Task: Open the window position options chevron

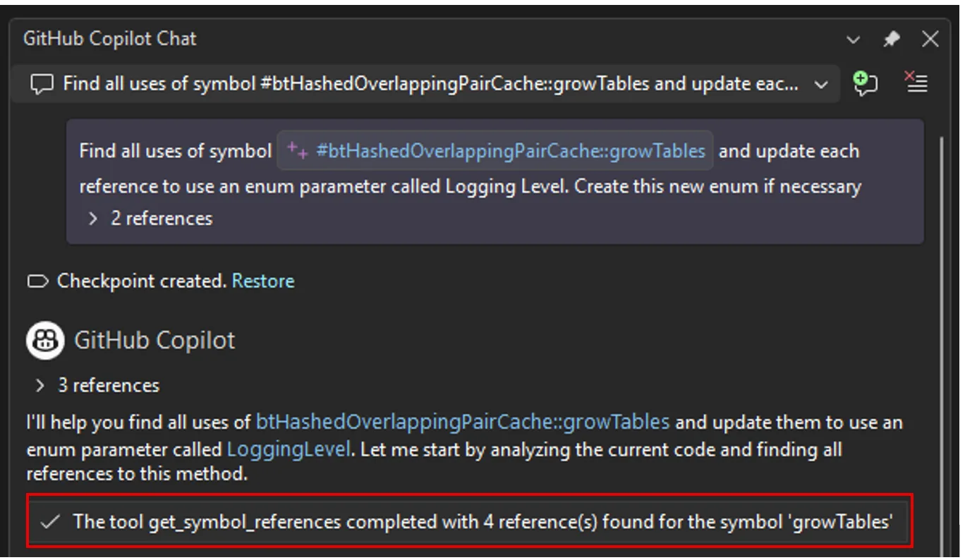Action: click(854, 40)
